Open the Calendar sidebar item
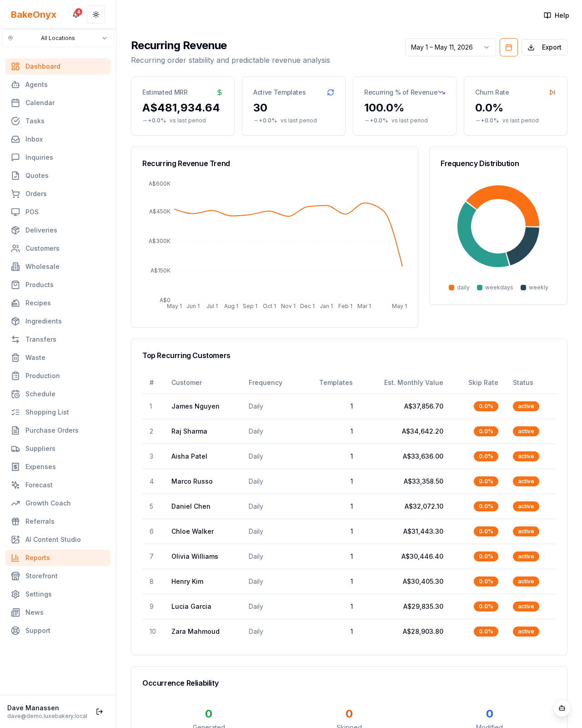This screenshot has height=728, width=582. [x=58, y=103]
